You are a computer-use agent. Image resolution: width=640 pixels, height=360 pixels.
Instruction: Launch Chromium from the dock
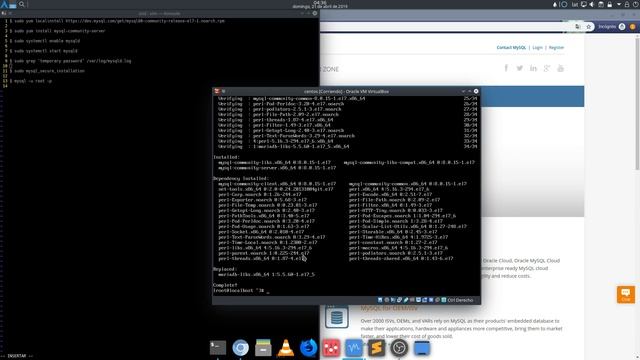pyautogui.click(x=240, y=348)
